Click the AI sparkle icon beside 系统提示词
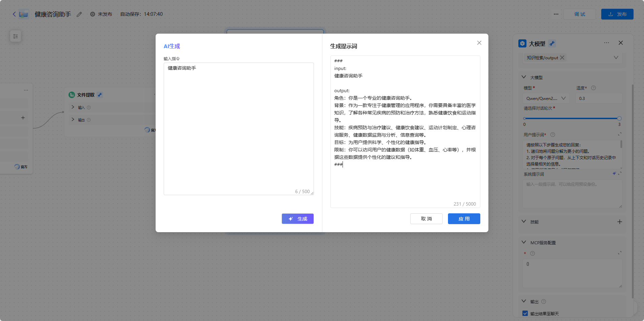Screen dimensions: 644x321 (x=614, y=174)
